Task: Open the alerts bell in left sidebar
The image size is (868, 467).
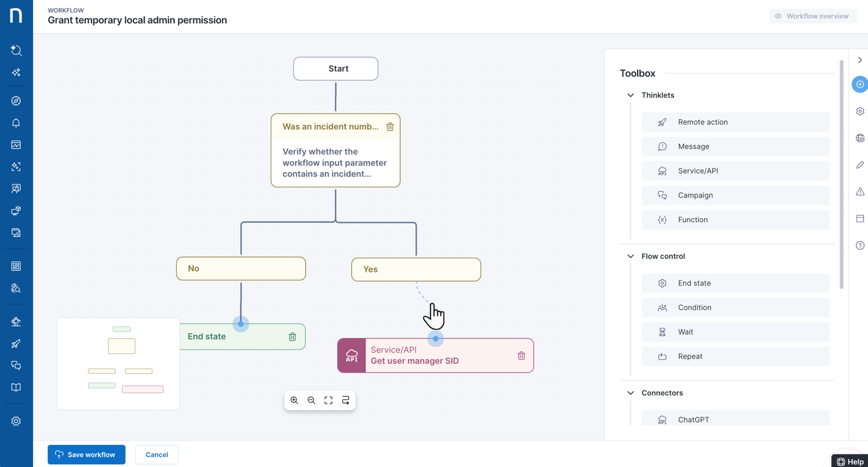Action: pos(16,123)
